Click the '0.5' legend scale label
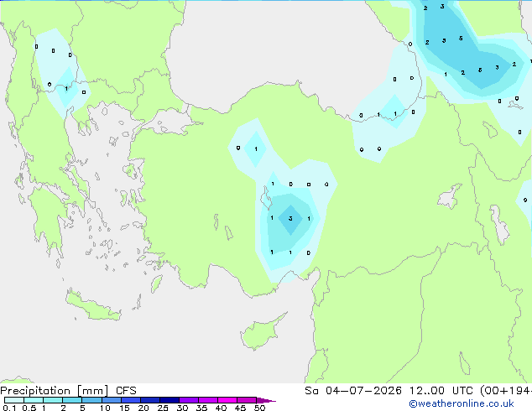Screen dimensions: 532x411 click(x=29, y=408)
